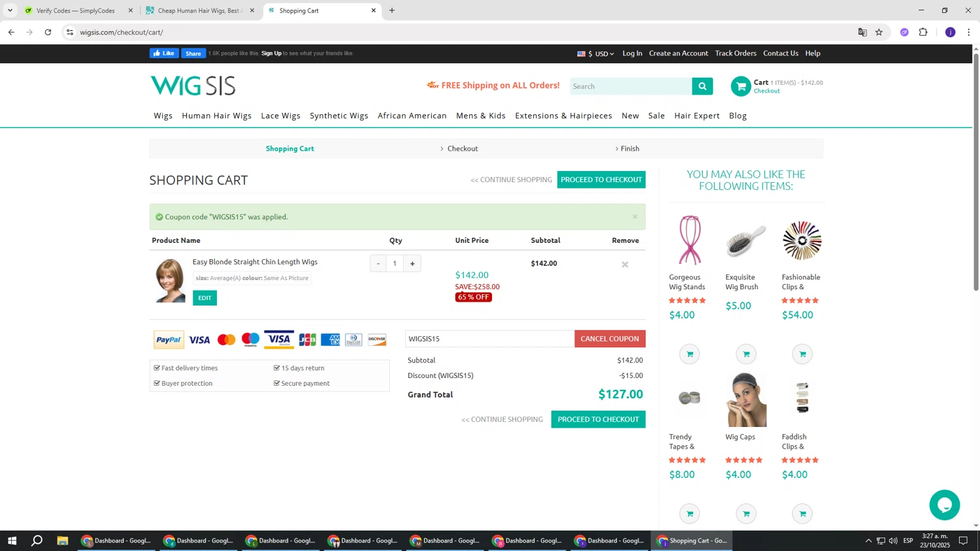Click Create an Account link

[x=678, y=54]
